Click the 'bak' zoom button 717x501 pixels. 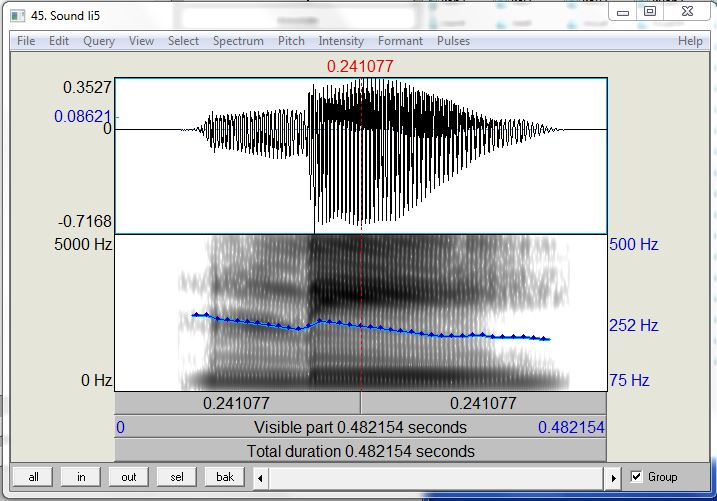[x=225, y=477]
